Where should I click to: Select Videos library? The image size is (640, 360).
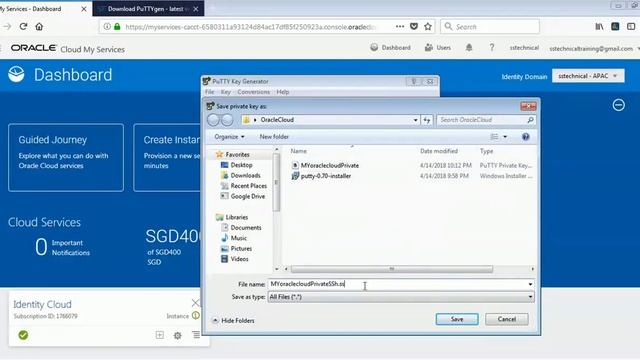235,259
